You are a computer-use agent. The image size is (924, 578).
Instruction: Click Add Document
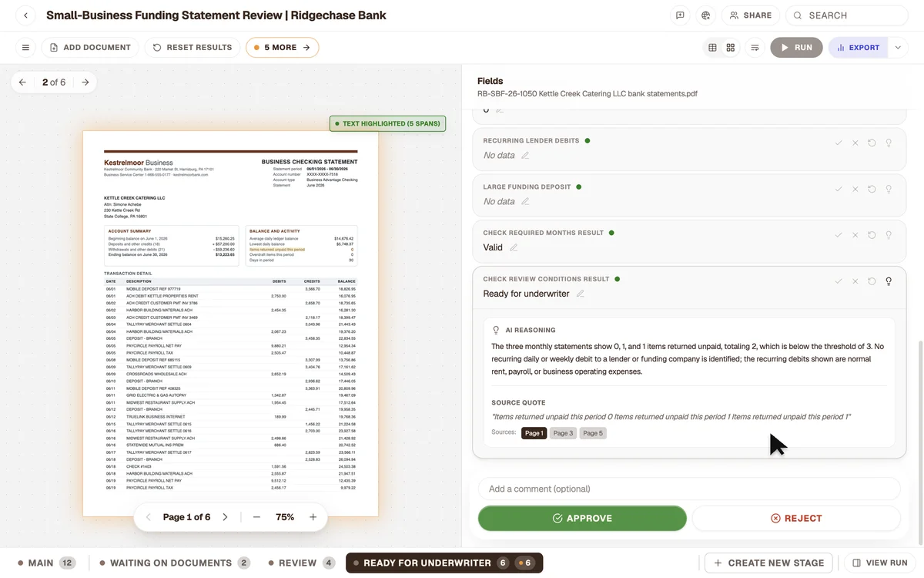(90, 48)
